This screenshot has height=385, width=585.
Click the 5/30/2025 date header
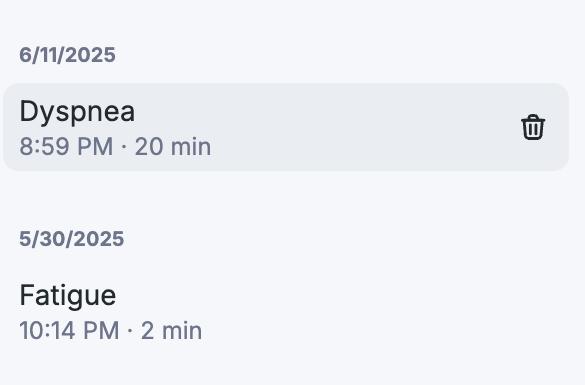[x=72, y=239]
